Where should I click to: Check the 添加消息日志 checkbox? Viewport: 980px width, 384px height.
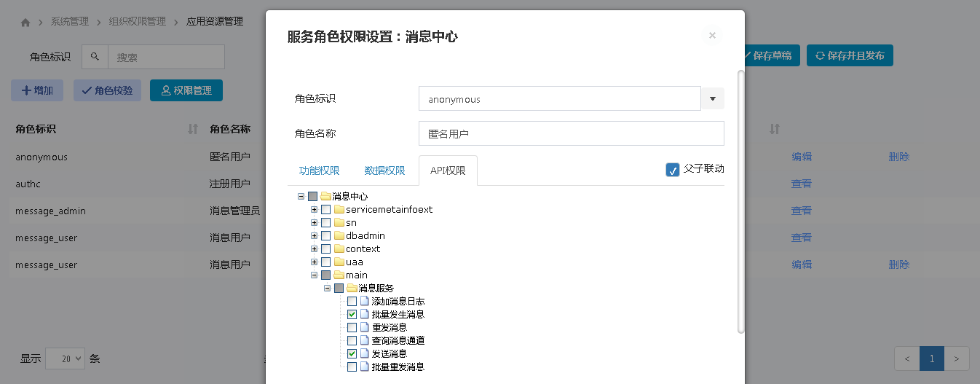point(352,302)
